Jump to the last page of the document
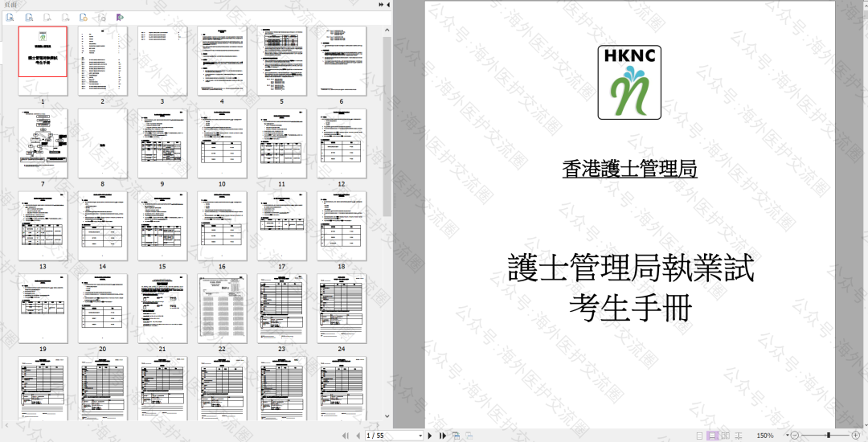This screenshot has width=868, height=442. coord(442,436)
